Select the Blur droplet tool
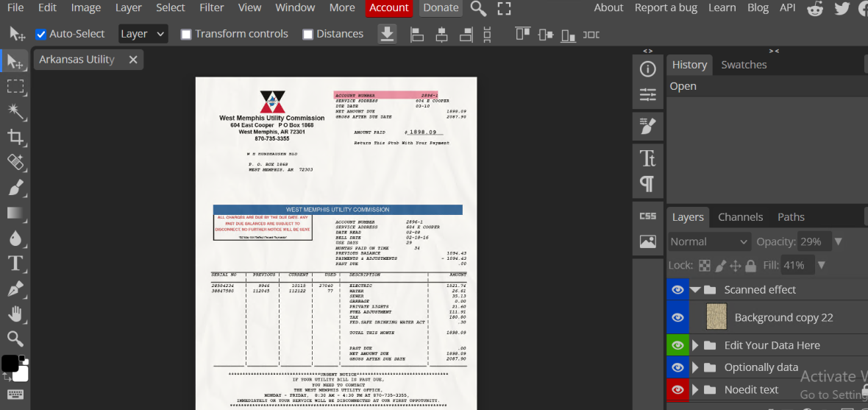868x410 pixels. coord(15,238)
